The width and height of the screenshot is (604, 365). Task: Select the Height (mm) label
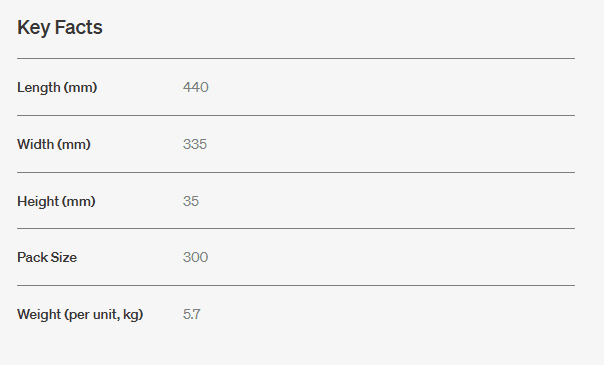click(x=56, y=201)
